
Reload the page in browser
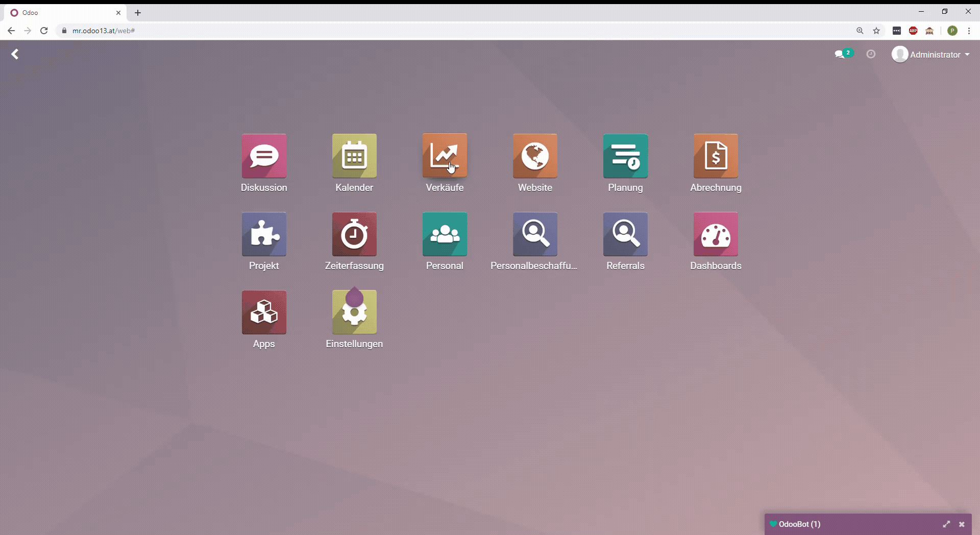[44, 31]
